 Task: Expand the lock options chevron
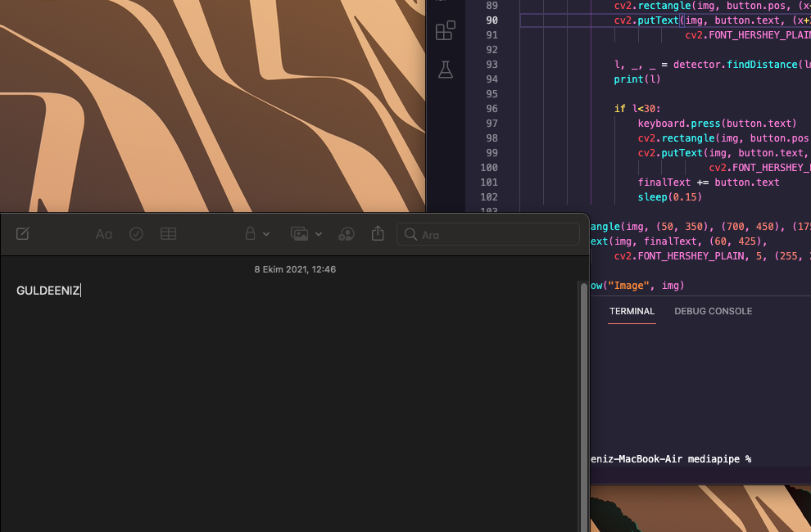click(266, 234)
